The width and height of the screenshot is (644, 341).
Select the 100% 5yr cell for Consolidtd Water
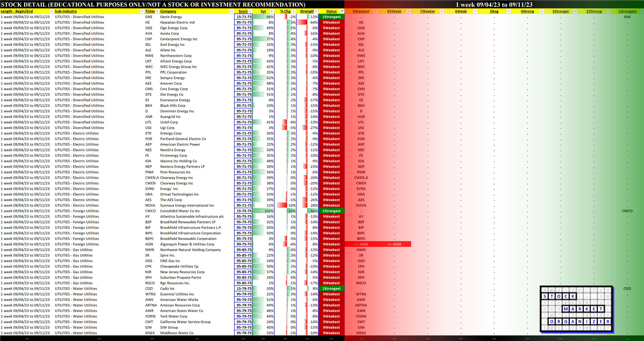(x=263, y=211)
